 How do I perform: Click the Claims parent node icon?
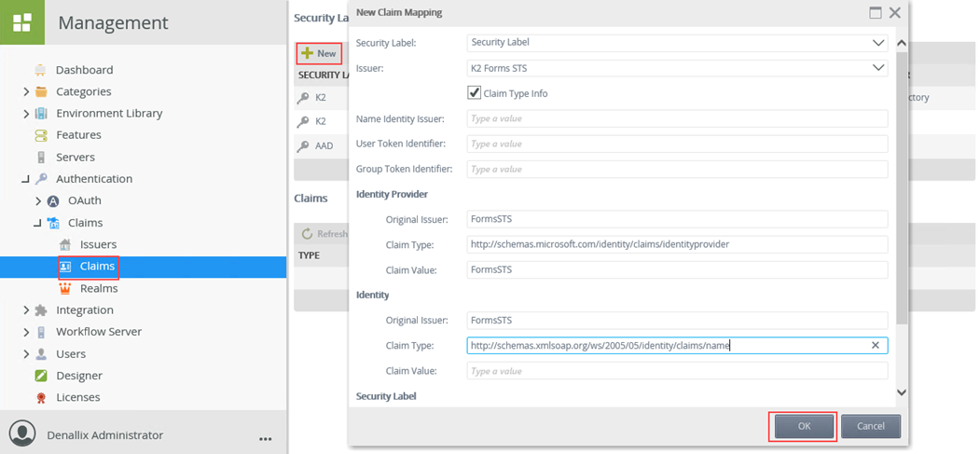point(54,223)
